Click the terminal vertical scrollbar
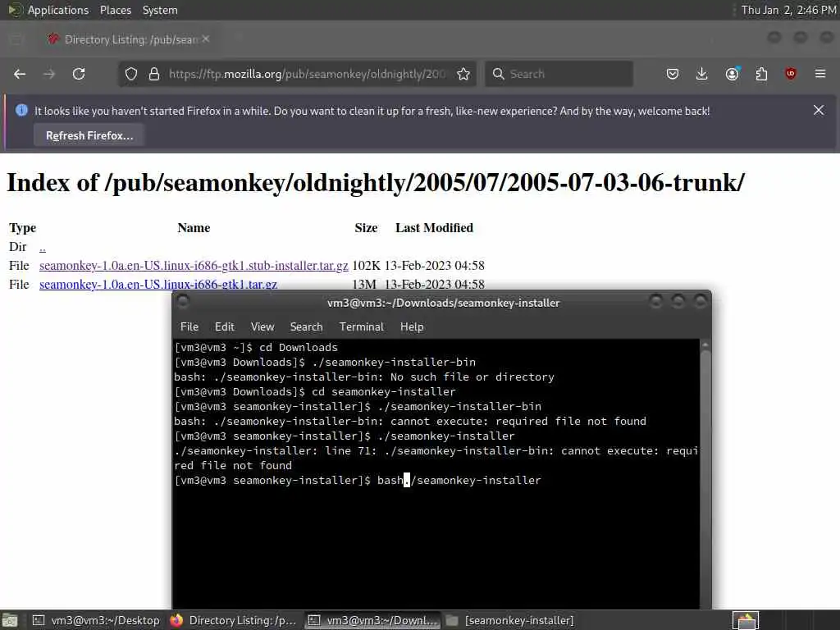 click(705, 474)
